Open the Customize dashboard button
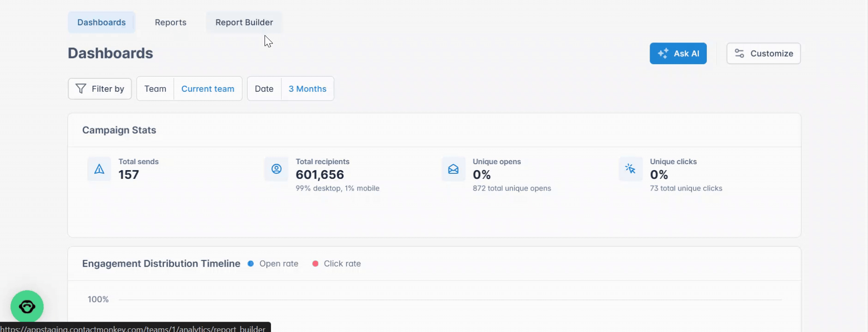 pyautogui.click(x=764, y=53)
